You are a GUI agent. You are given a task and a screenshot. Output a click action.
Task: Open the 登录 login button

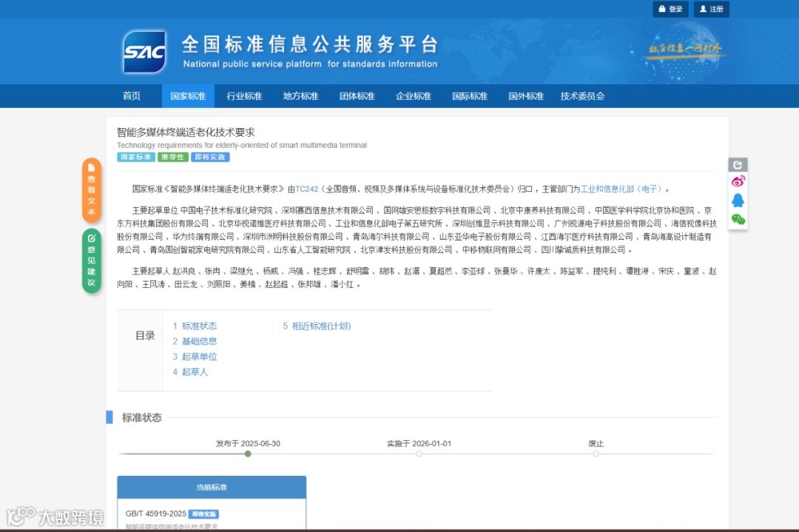point(670,9)
